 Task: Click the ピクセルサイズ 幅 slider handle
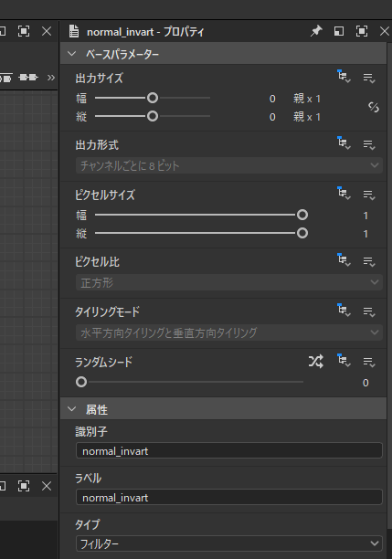pyautogui.click(x=302, y=215)
